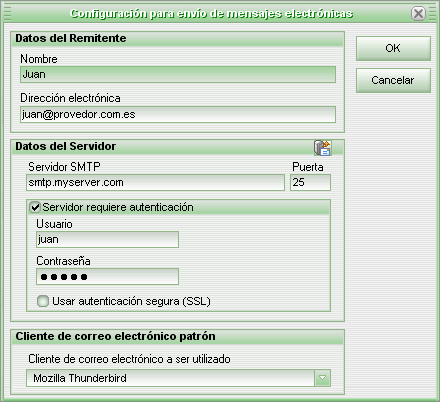Viewport: 440px width, 402px height.
Task: Click the Datos del Remitente header
Action: tap(71, 38)
